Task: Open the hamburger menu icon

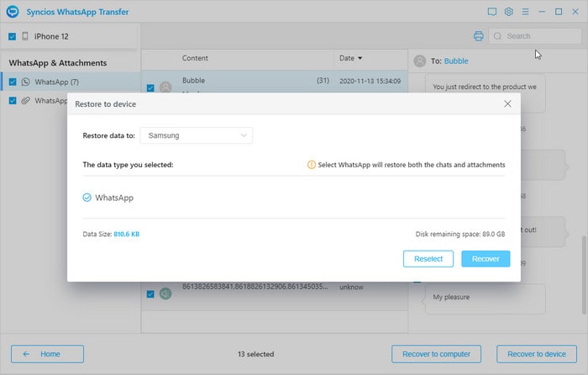Action: coord(525,12)
